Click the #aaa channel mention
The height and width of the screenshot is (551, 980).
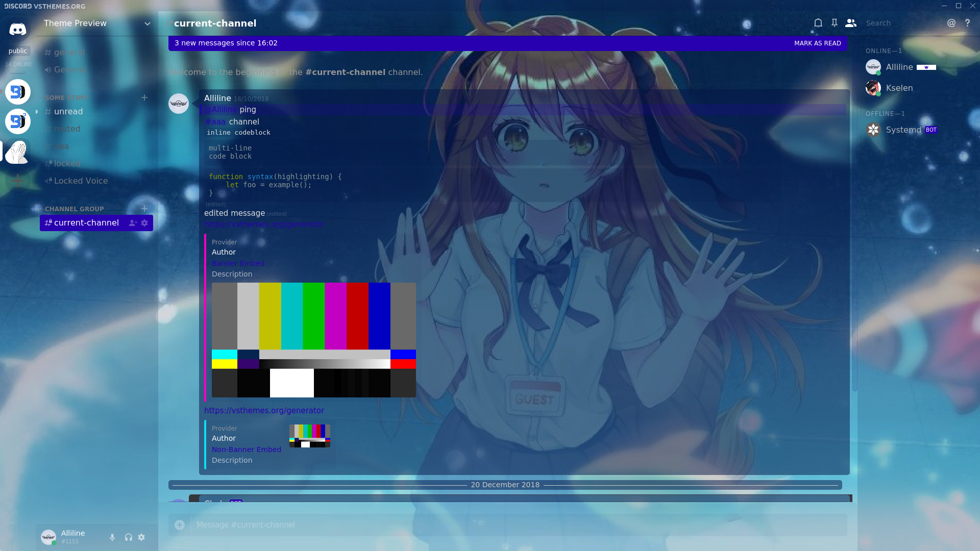(x=215, y=122)
